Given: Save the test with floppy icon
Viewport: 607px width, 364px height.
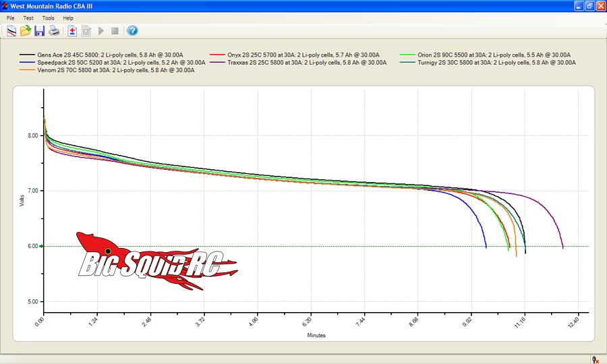Looking at the screenshot, I should tap(40, 30).
